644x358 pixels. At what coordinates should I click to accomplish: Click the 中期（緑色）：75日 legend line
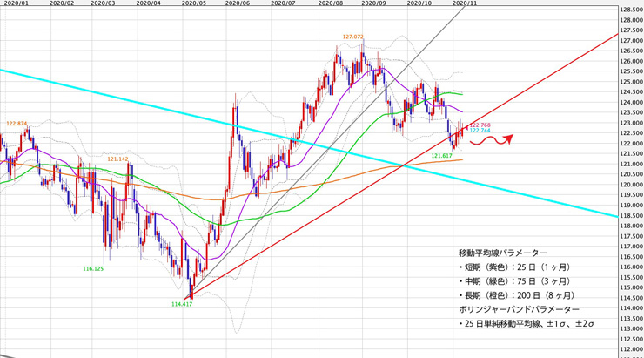(x=514, y=281)
